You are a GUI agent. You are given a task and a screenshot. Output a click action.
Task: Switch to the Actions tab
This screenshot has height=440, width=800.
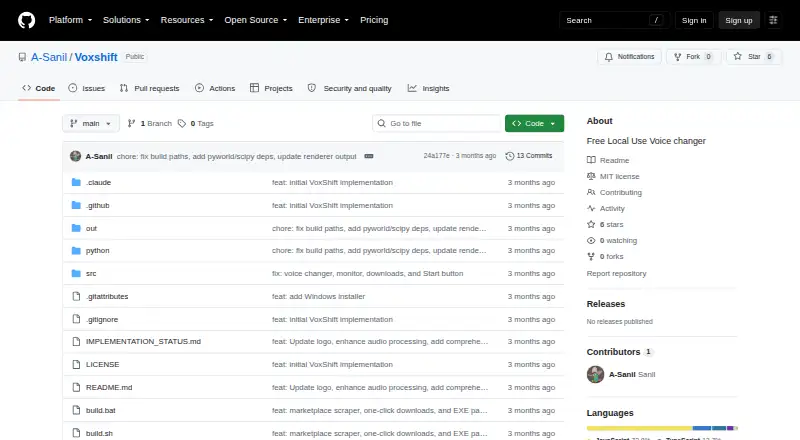tap(215, 88)
